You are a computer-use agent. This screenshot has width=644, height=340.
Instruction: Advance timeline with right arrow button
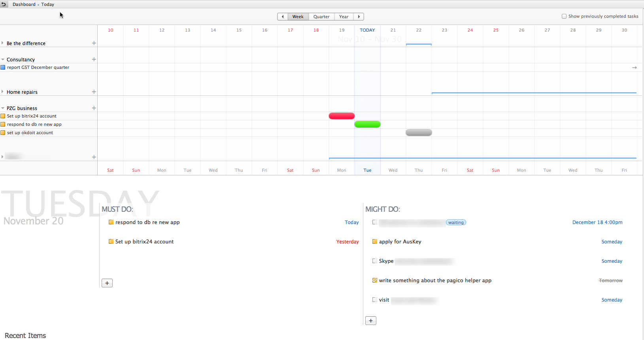pyautogui.click(x=359, y=17)
